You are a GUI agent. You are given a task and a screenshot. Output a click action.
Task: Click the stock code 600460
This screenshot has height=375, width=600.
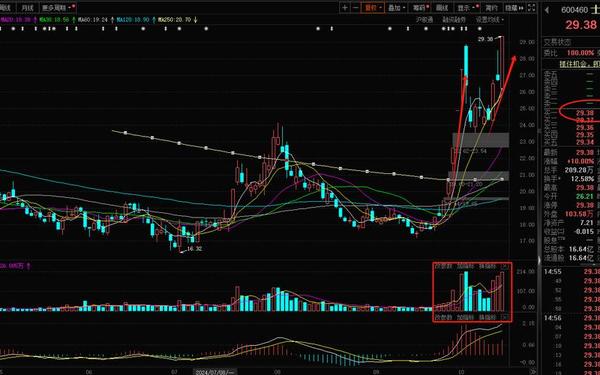click(x=574, y=10)
